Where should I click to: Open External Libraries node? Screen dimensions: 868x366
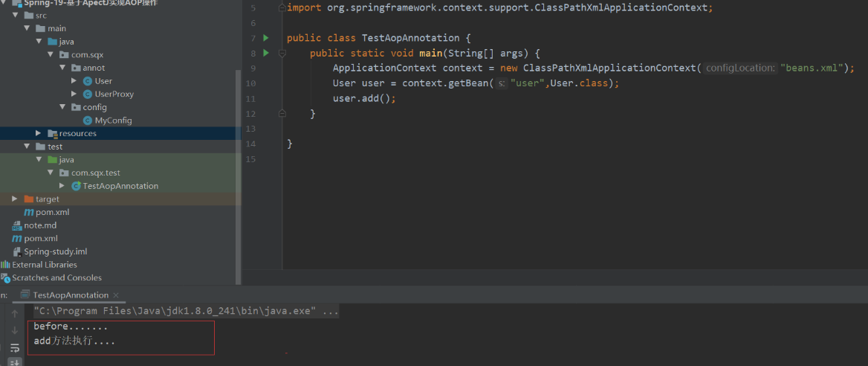pos(45,265)
